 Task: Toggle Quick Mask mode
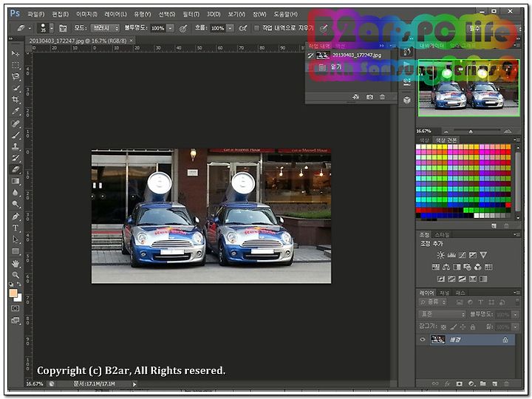coord(16,308)
